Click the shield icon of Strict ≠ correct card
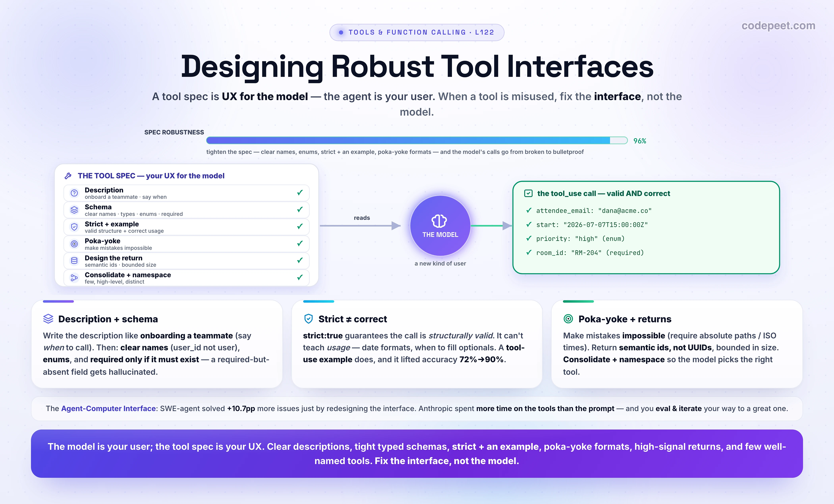Viewport: 834px width, 504px height. 308,319
